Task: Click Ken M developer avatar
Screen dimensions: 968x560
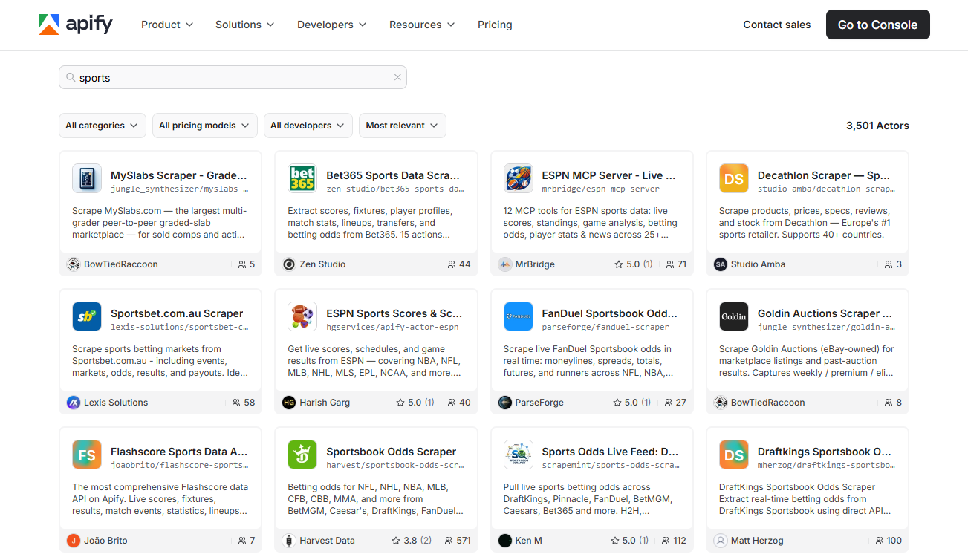Action: point(505,541)
